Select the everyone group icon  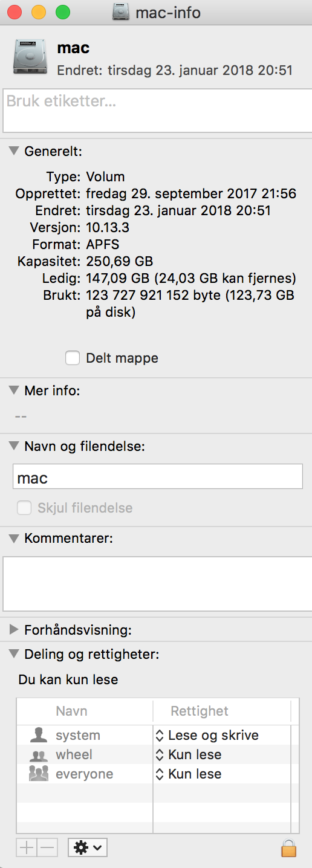[x=39, y=774]
